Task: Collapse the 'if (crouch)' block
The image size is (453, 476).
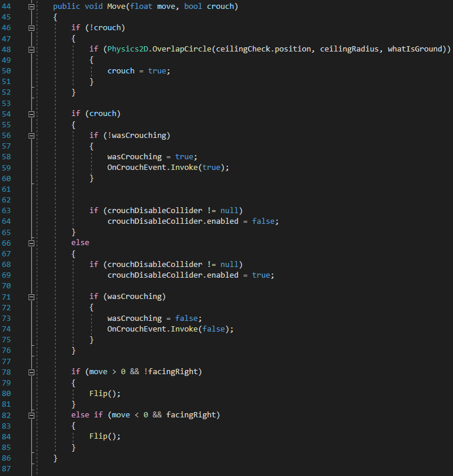Action: (31, 114)
